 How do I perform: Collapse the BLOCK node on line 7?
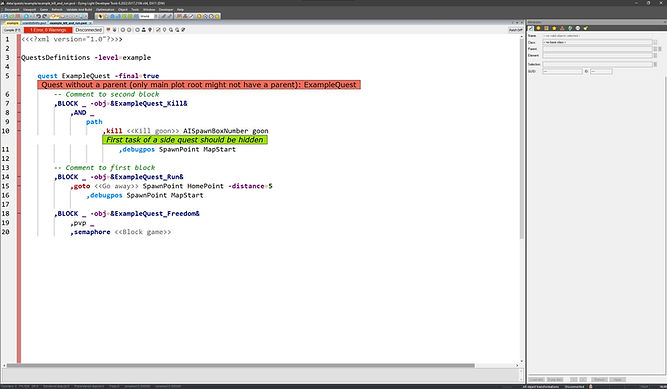tap(19, 103)
